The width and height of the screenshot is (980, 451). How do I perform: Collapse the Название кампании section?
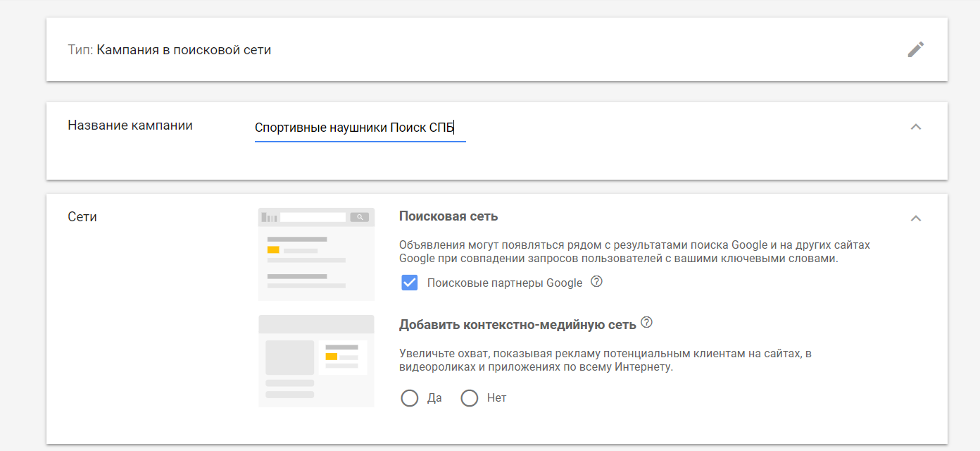click(916, 125)
